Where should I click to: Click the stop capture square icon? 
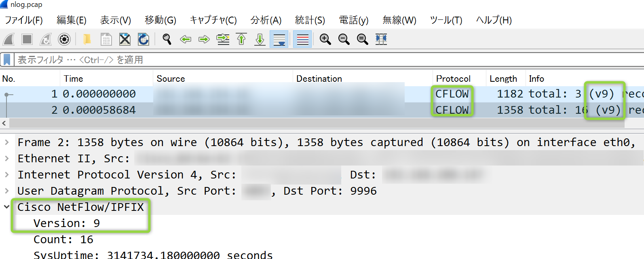pos(27,39)
